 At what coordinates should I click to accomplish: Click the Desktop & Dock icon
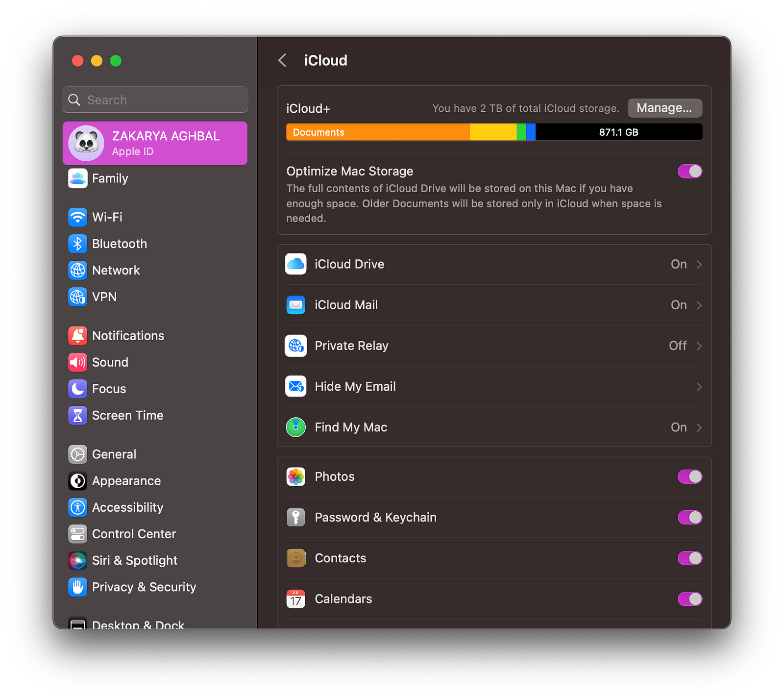click(x=77, y=623)
